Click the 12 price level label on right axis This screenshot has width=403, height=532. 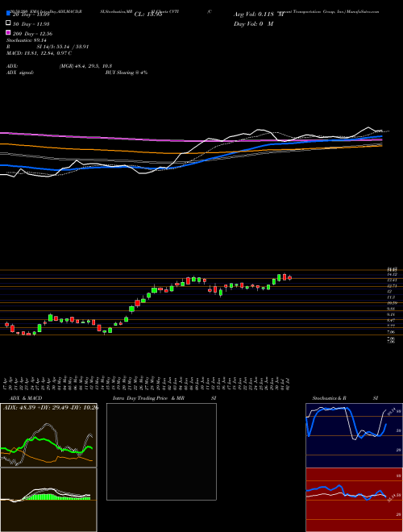tap(390, 292)
